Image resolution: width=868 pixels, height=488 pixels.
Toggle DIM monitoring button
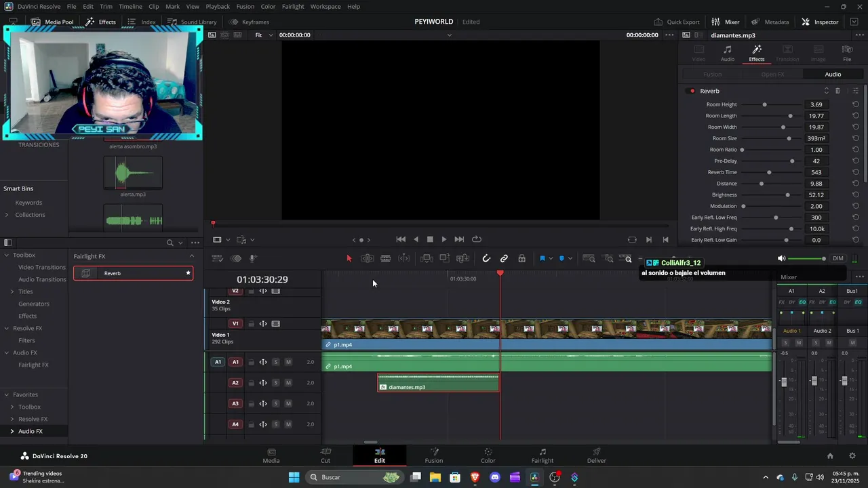click(x=838, y=258)
